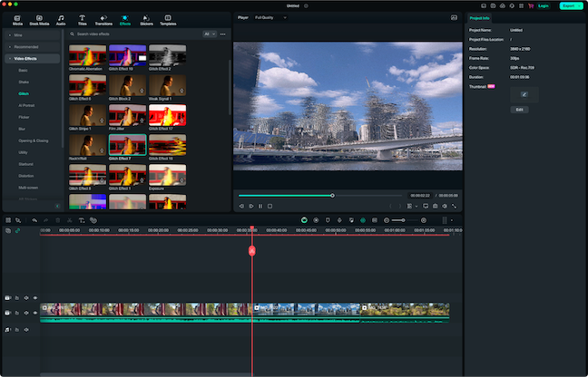Expand the Recommended category

(x=25, y=46)
